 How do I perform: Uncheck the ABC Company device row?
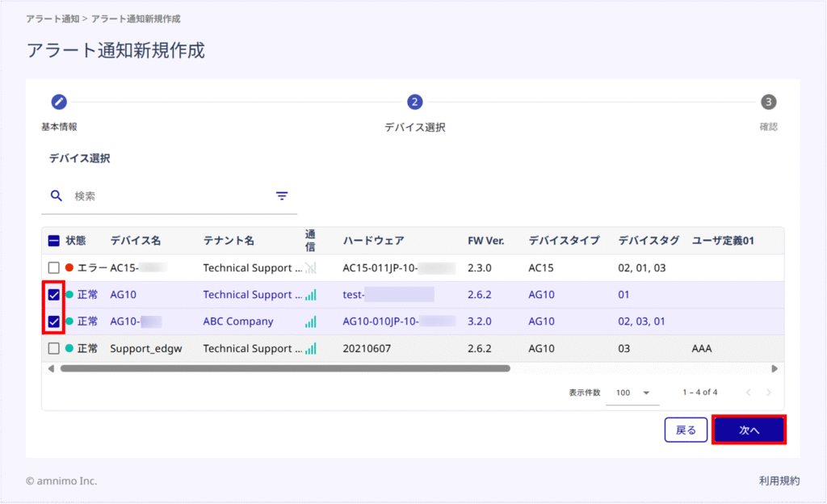click(x=54, y=321)
